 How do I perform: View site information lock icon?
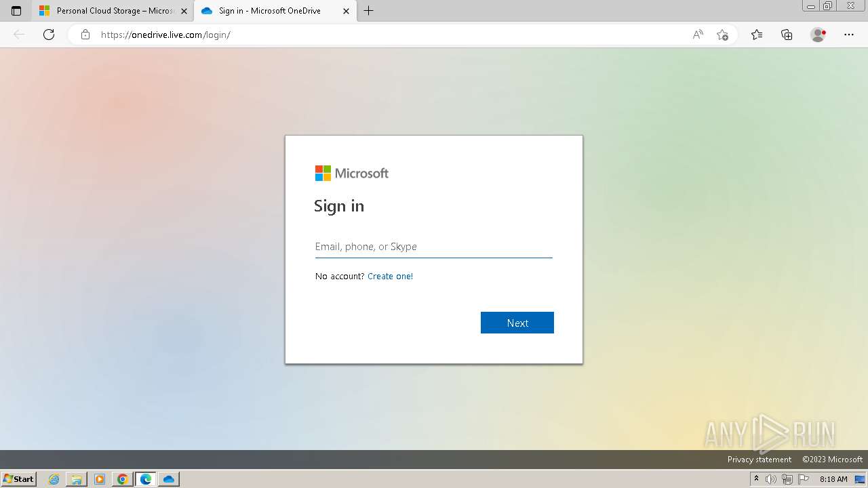click(85, 35)
